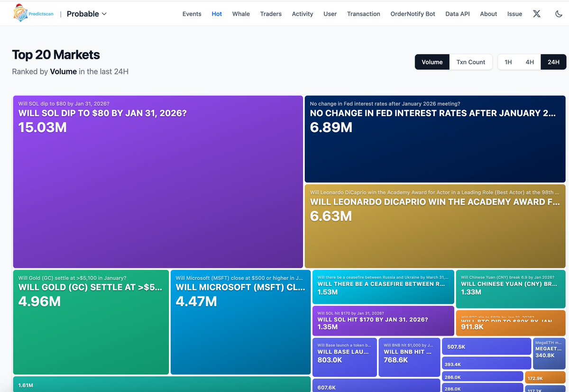Click the 507.5K volume tile
This screenshot has height=392, width=569.
[x=486, y=346]
